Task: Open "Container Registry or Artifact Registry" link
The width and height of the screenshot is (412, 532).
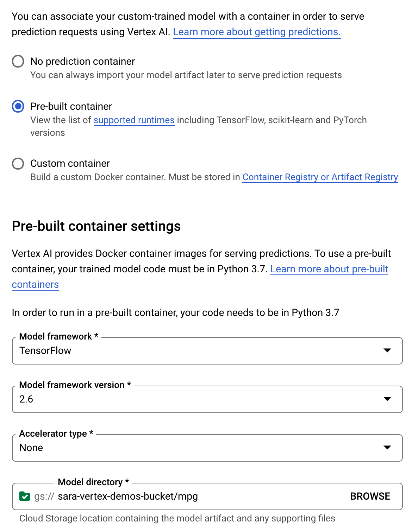Action: click(x=320, y=177)
